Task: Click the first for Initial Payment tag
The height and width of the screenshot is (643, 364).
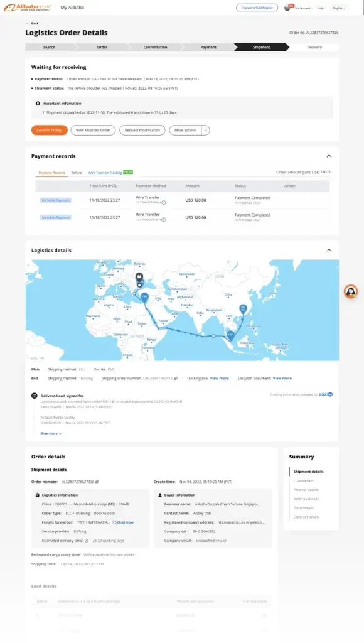Action: click(x=56, y=200)
